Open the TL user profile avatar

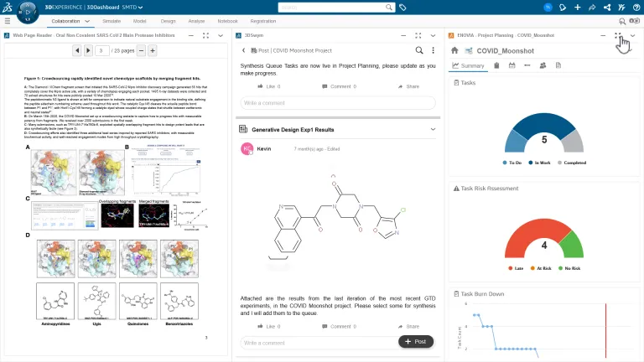tap(548, 8)
